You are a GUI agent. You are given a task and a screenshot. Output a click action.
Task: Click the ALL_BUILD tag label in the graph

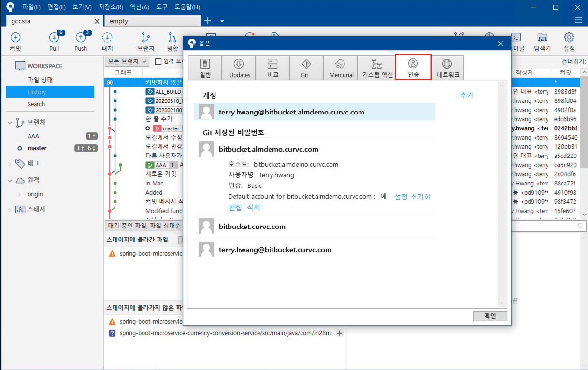coord(164,92)
